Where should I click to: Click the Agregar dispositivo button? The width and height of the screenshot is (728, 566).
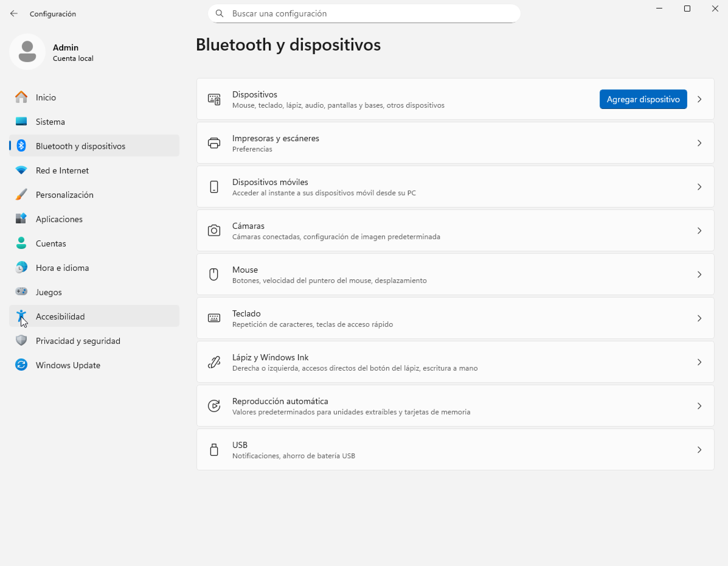tap(643, 100)
